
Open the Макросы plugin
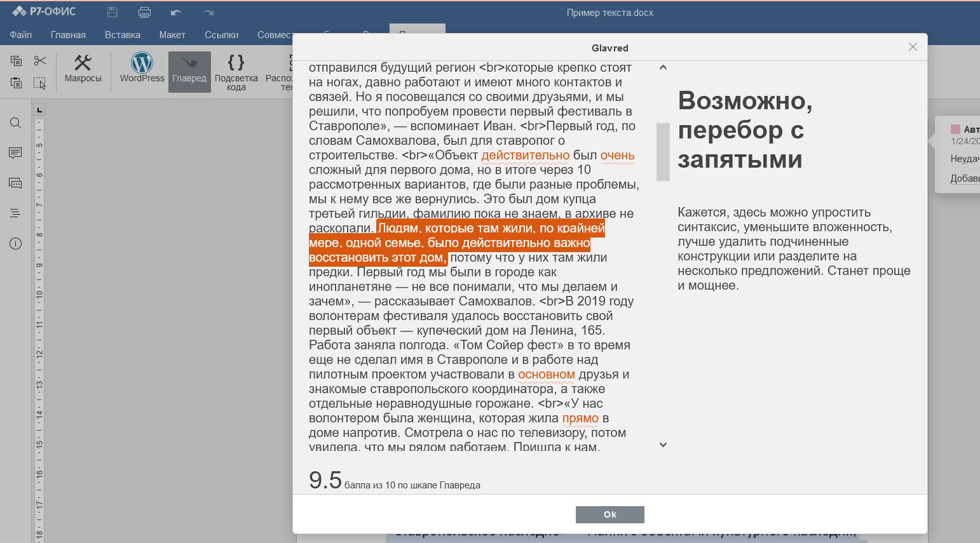point(83,69)
